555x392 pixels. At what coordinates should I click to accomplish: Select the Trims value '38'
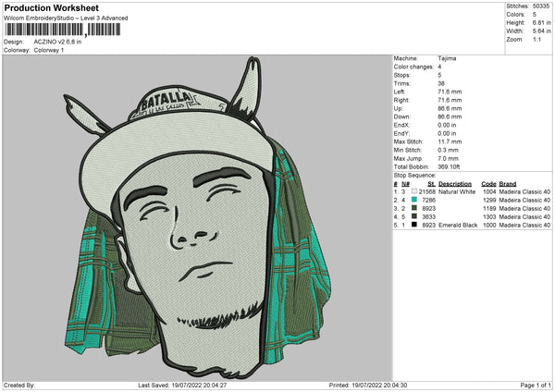[x=441, y=83]
